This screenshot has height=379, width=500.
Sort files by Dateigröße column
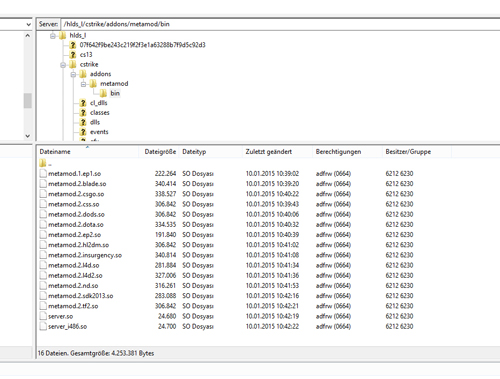pyautogui.click(x=159, y=152)
